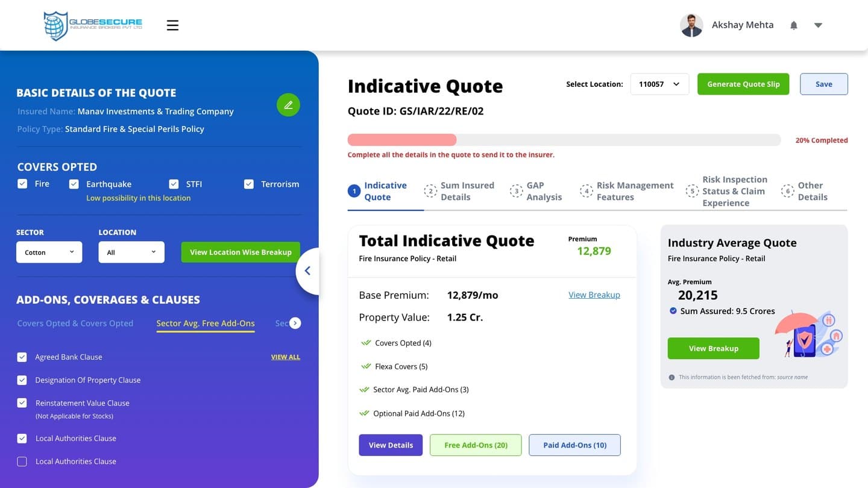Enable the unchecked Local Authorities Clause
The image size is (868, 488).
(22, 461)
